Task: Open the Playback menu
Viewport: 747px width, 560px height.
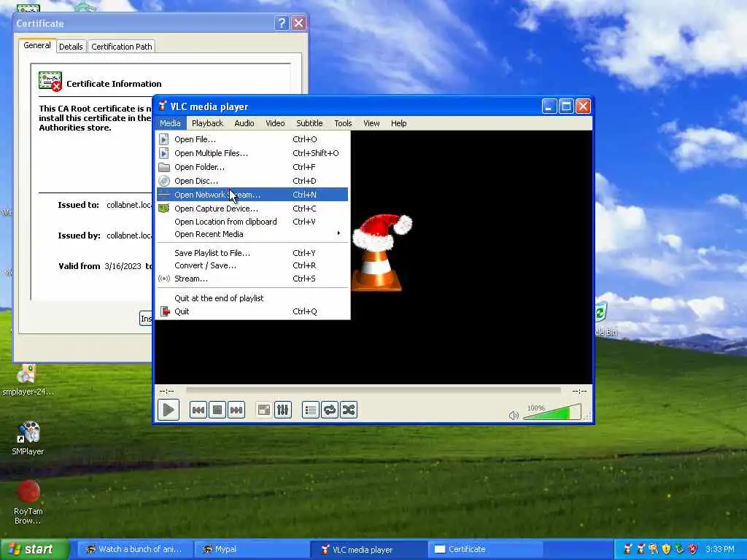Action: 207,123
